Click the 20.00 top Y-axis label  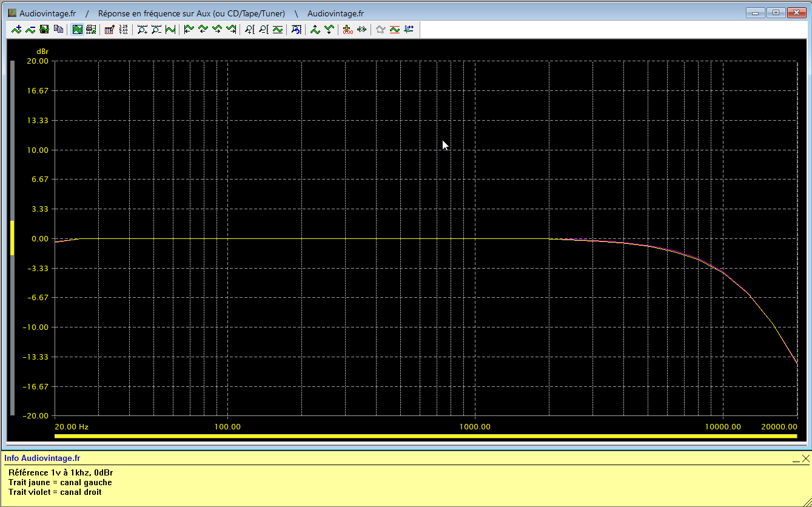(x=38, y=61)
